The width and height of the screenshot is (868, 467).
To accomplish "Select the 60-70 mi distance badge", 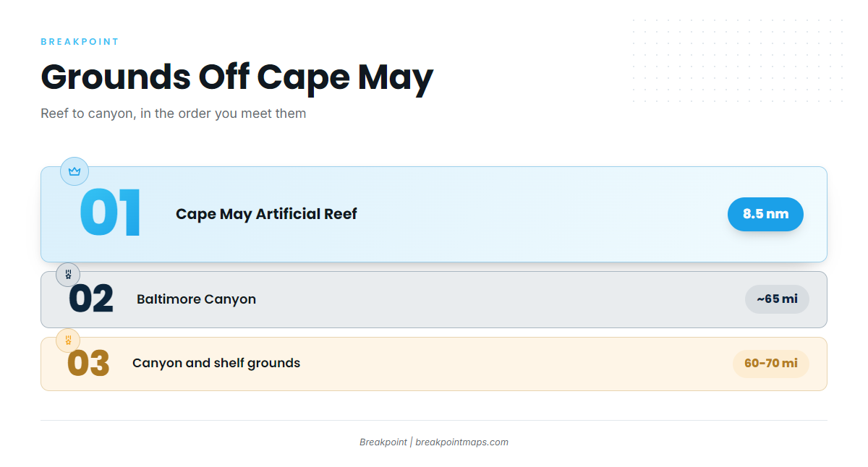I will pyautogui.click(x=771, y=364).
